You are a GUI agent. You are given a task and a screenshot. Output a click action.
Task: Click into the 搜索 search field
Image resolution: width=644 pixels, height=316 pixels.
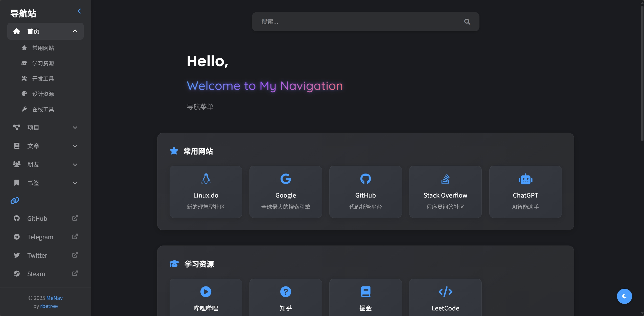coord(354,22)
